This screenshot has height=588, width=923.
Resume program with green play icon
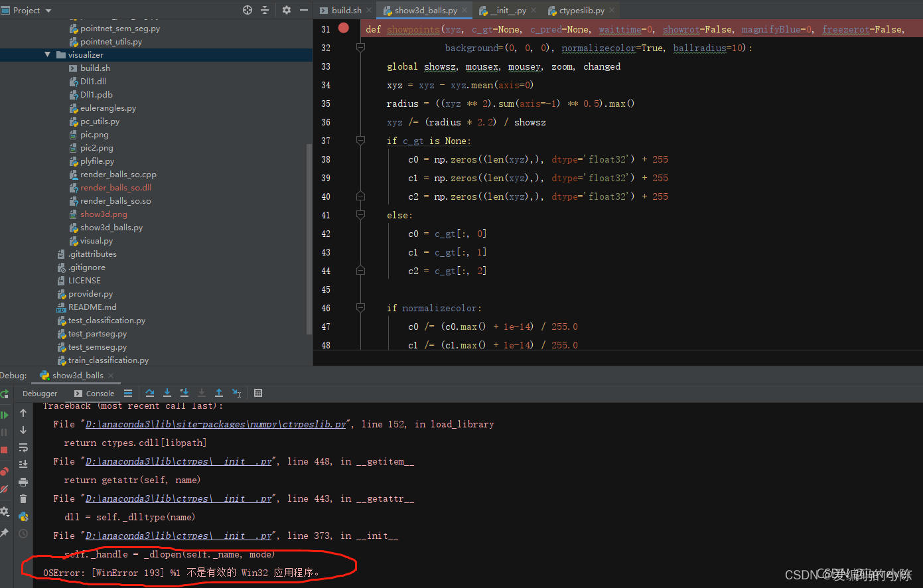5,415
